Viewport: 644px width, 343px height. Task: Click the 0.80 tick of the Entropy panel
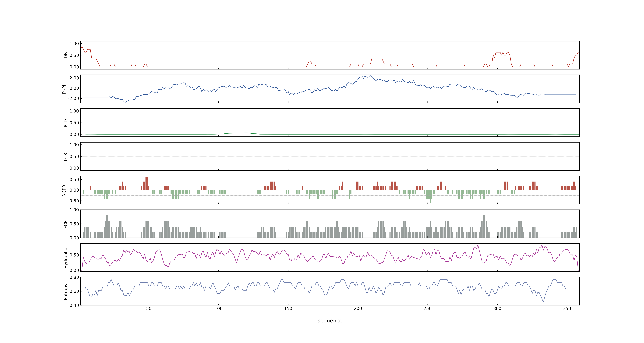pos(74,277)
